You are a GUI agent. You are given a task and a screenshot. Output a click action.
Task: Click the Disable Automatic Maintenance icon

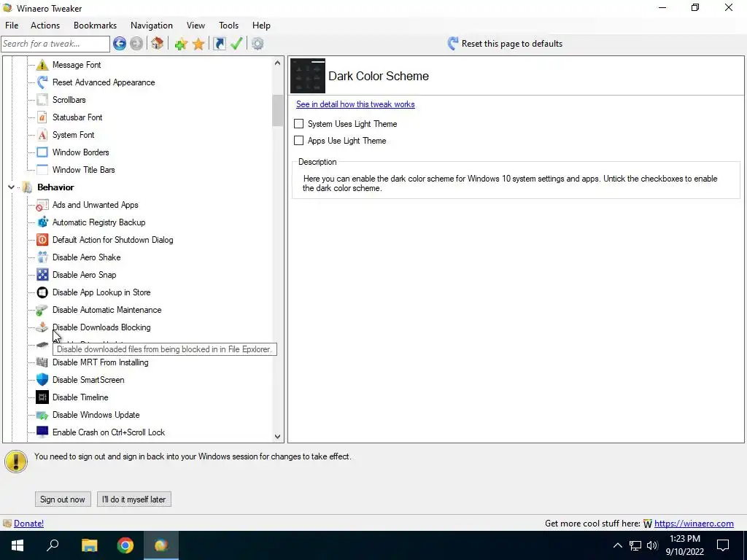tap(42, 310)
